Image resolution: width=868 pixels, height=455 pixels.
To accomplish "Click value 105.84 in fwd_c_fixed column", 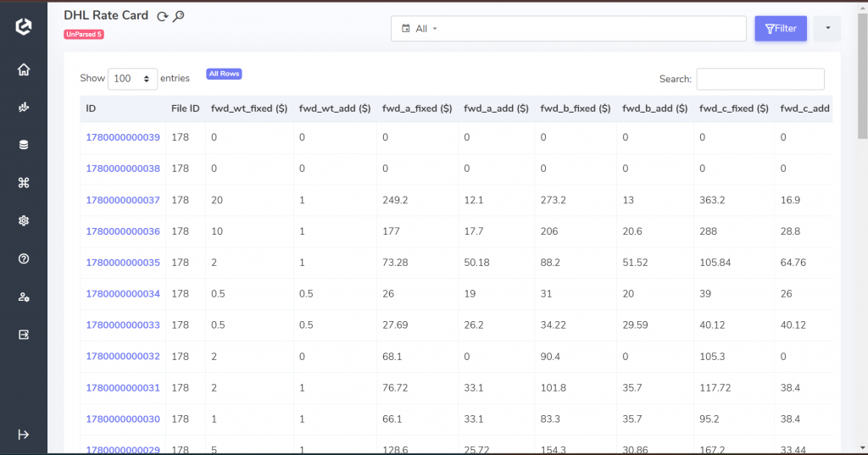I will [715, 263].
